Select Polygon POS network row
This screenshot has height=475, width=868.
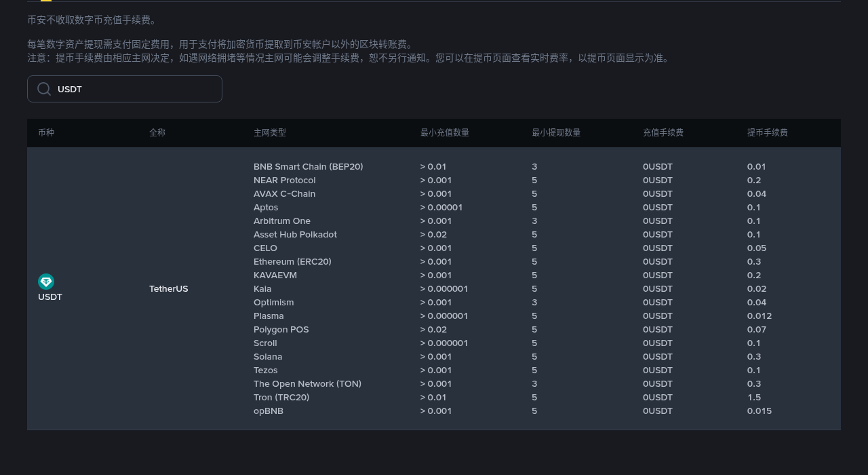point(281,330)
